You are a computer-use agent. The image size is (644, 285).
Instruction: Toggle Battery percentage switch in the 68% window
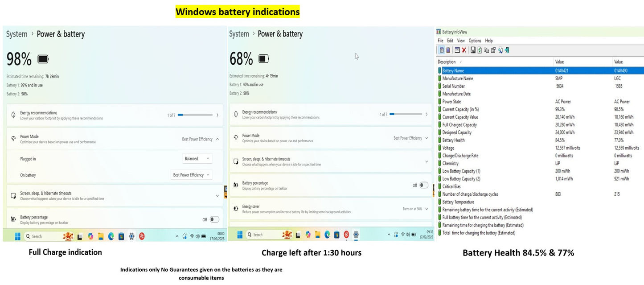click(x=423, y=186)
